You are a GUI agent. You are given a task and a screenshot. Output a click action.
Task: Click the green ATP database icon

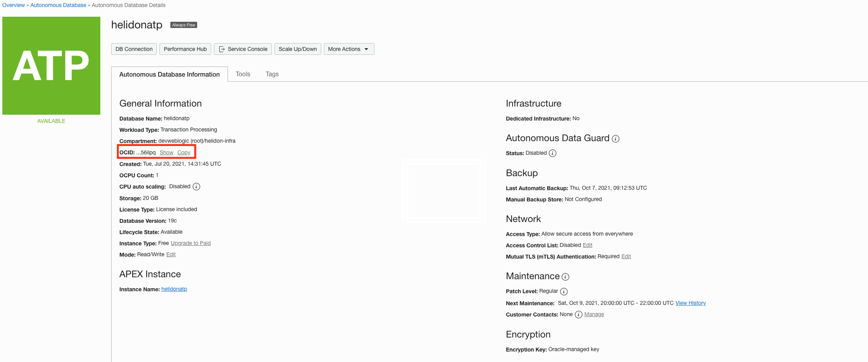(51, 66)
